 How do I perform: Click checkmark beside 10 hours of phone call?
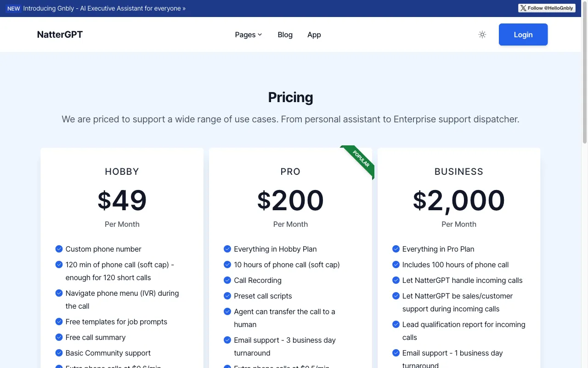pos(227,264)
